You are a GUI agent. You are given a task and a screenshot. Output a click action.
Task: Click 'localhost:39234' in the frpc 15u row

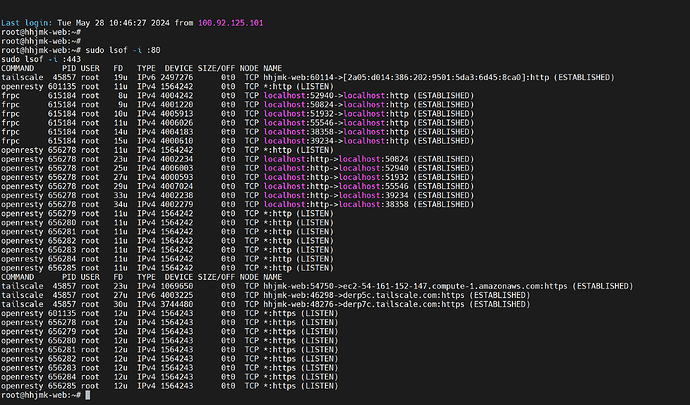(298, 141)
